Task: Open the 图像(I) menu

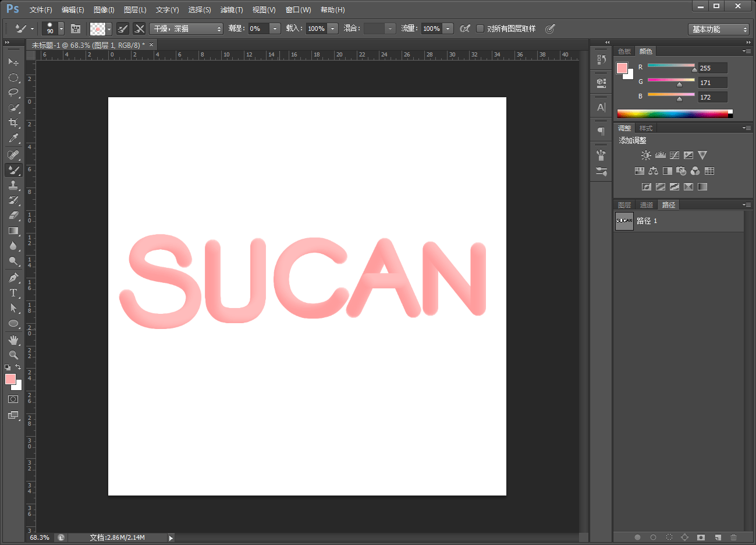Action: point(104,10)
